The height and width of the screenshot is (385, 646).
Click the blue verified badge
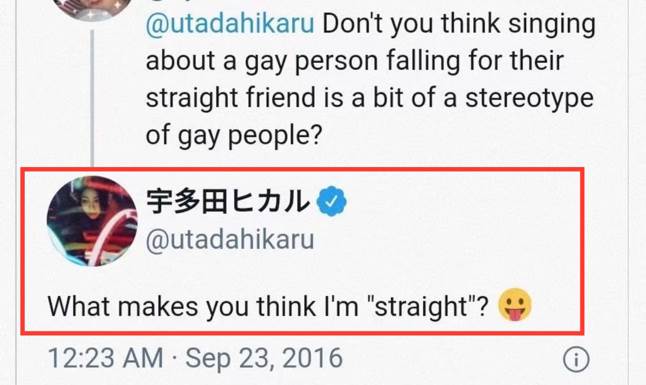332,201
